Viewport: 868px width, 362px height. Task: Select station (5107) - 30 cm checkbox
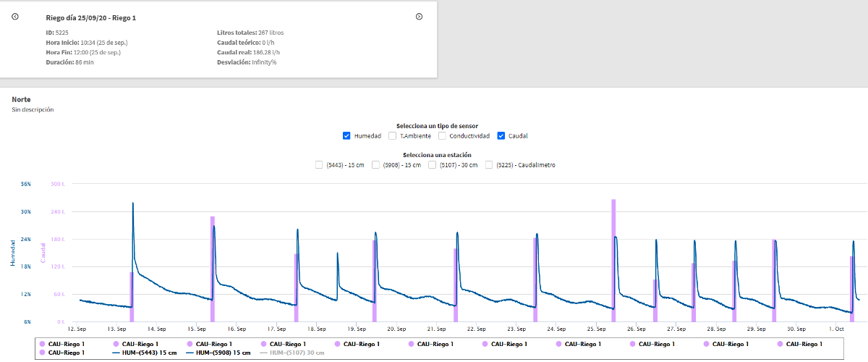tap(432, 165)
